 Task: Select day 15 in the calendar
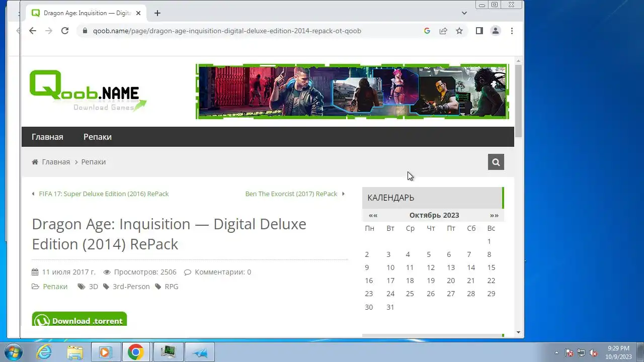tap(491, 267)
